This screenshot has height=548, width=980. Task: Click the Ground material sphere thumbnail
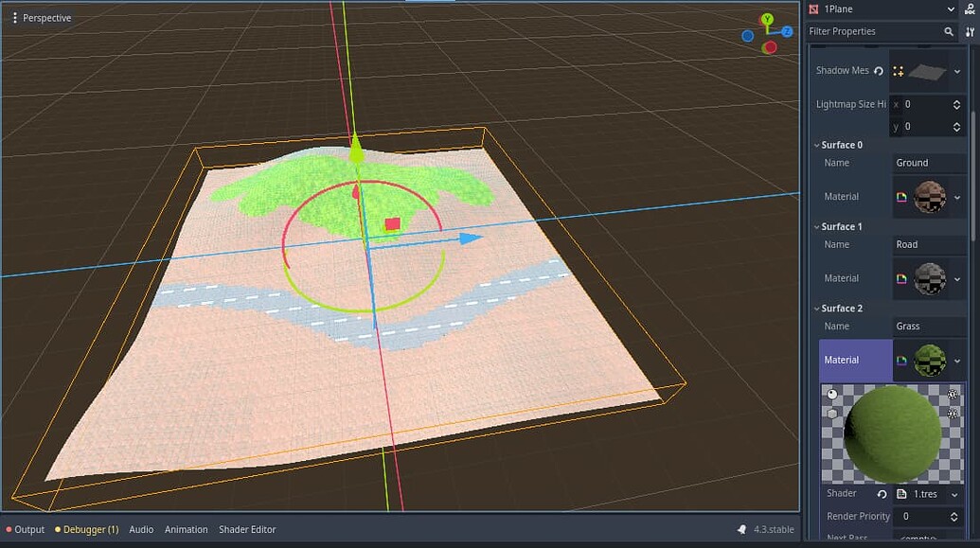click(x=930, y=197)
